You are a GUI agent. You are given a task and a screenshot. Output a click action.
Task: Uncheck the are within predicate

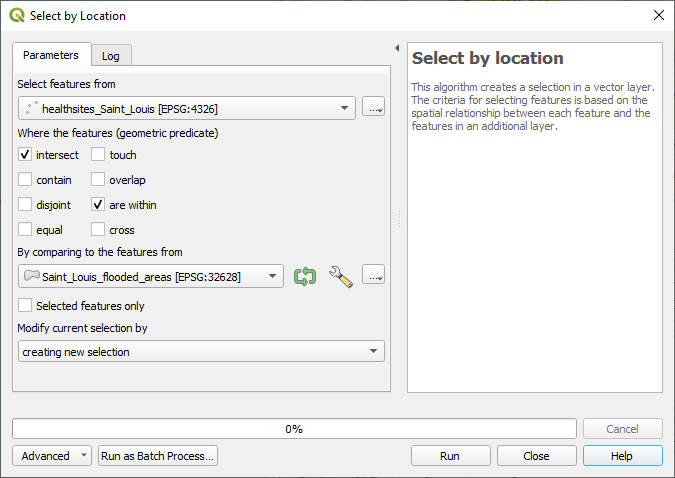pyautogui.click(x=98, y=205)
